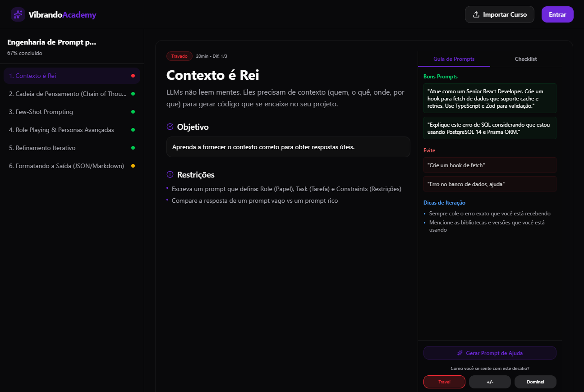Image resolution: width=584 pixels, height=392 pixels.
Task: Click the VibrandoAcademy sparkle logo icon
Action: coord(18,14)
